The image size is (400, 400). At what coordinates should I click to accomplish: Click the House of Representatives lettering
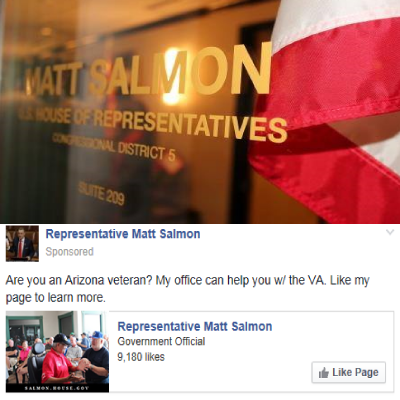click(153, 125)
